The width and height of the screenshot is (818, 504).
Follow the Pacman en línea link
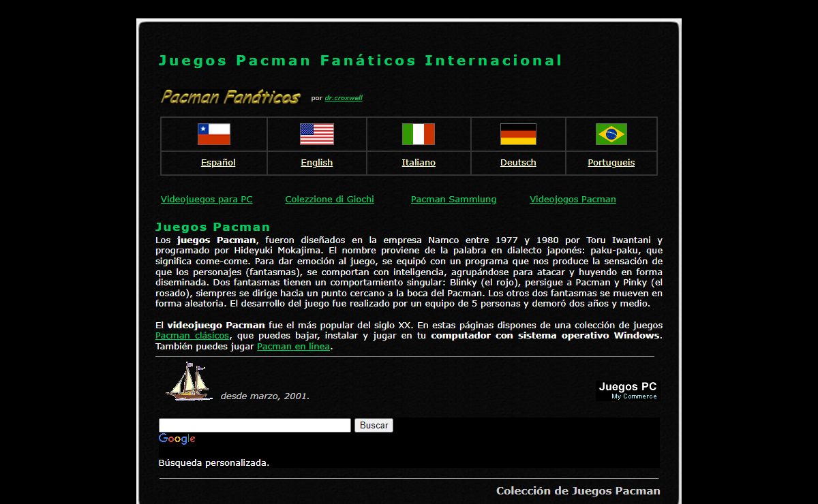(x=294, y=347)
